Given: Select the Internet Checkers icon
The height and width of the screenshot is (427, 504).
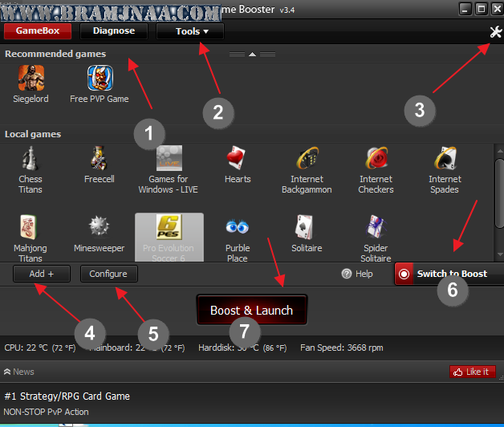Looking at the screenshot, I should (x=376, y=159).
